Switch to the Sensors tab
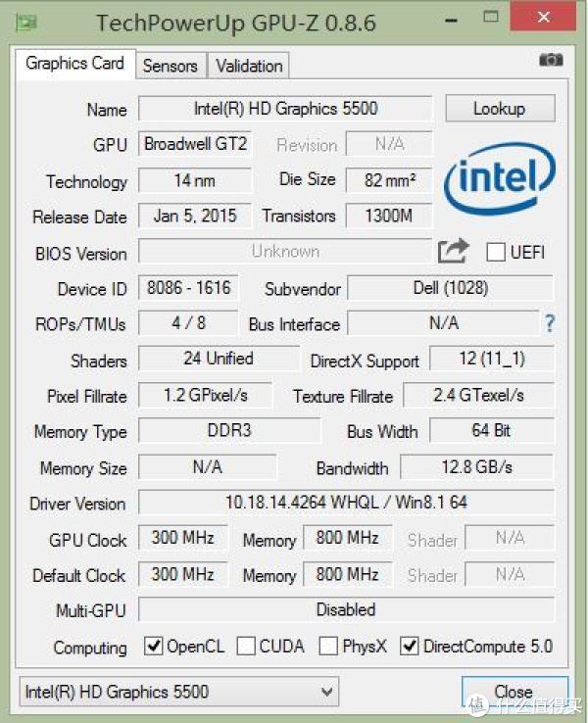 click(171, 66)
